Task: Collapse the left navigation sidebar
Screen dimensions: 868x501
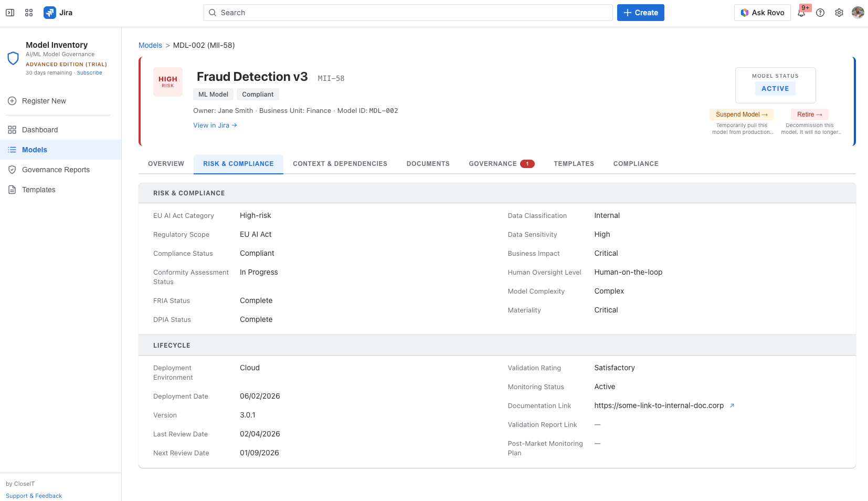Action: click(9, 12)
